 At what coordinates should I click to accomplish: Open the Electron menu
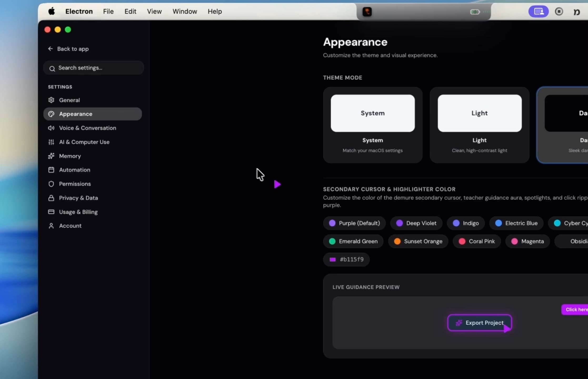coord(79,11)
